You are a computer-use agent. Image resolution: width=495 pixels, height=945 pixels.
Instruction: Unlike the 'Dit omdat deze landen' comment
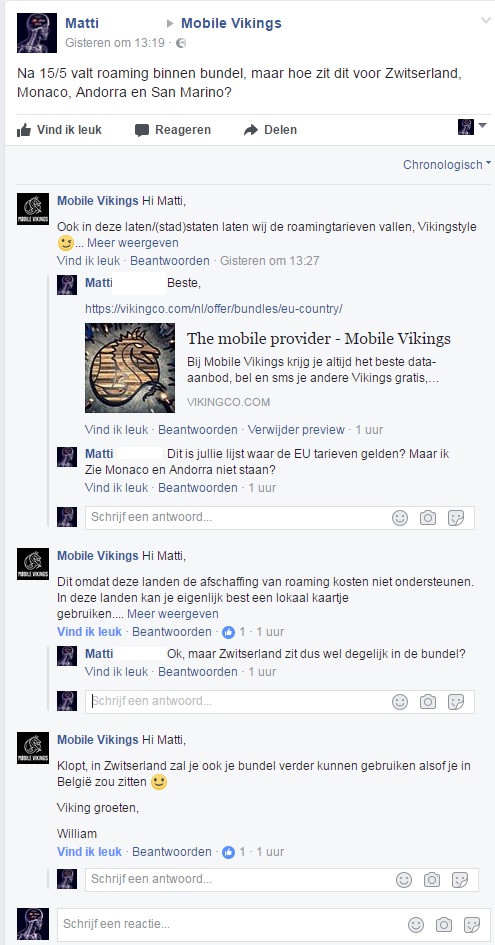pyautogui.click(x=89, y=632)
